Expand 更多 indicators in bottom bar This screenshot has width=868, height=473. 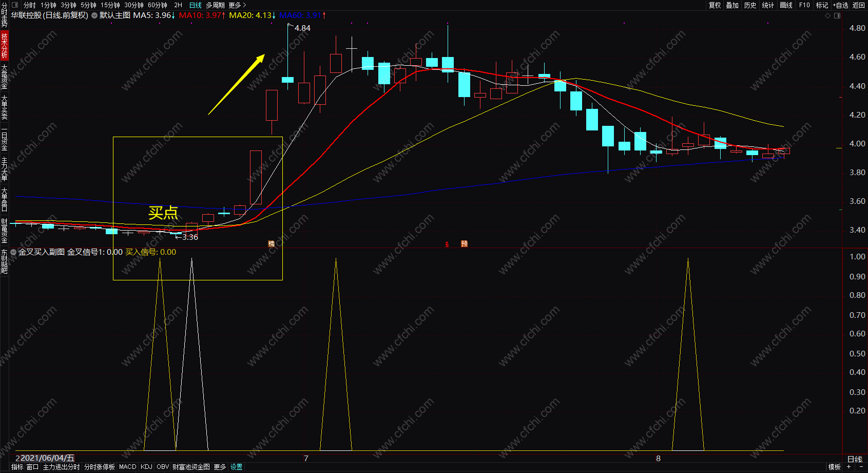[220, 467]
